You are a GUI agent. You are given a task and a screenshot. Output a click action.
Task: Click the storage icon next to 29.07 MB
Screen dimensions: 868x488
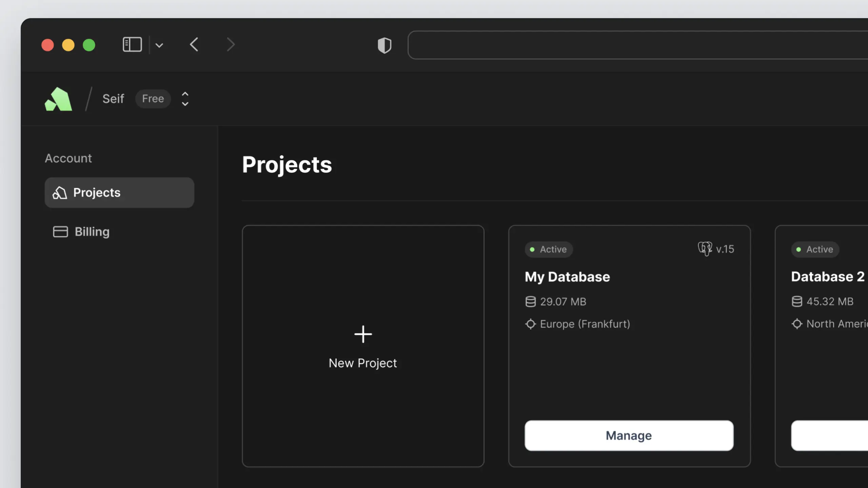point(530,301)
